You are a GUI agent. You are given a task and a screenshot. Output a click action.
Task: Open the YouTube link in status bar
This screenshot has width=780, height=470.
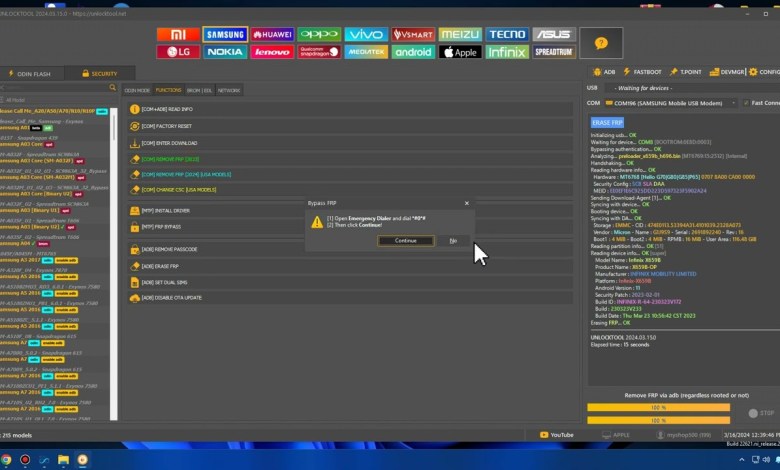point(557,435)
